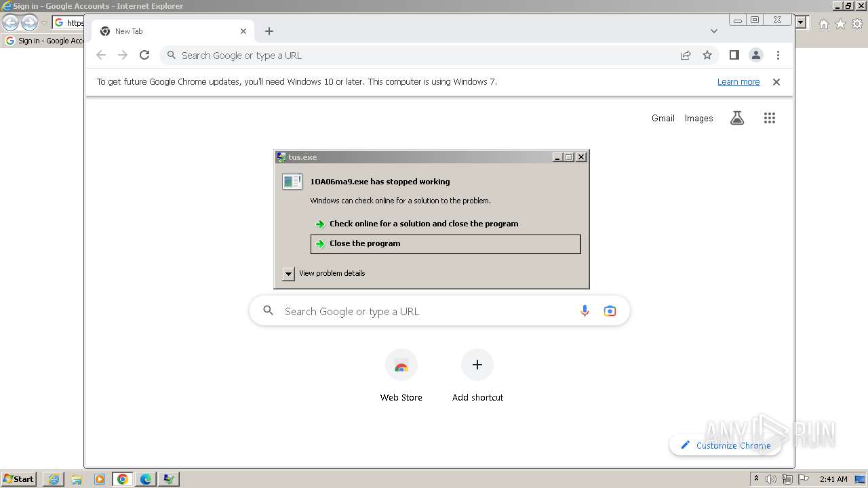Close the tus.exe dialog
Screen dimensions: 868x488
tap(581, 157)
